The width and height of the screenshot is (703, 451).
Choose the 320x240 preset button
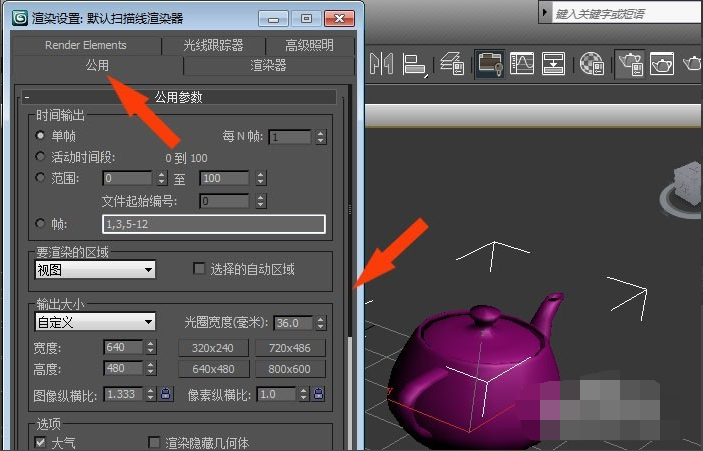pos(213,348)
